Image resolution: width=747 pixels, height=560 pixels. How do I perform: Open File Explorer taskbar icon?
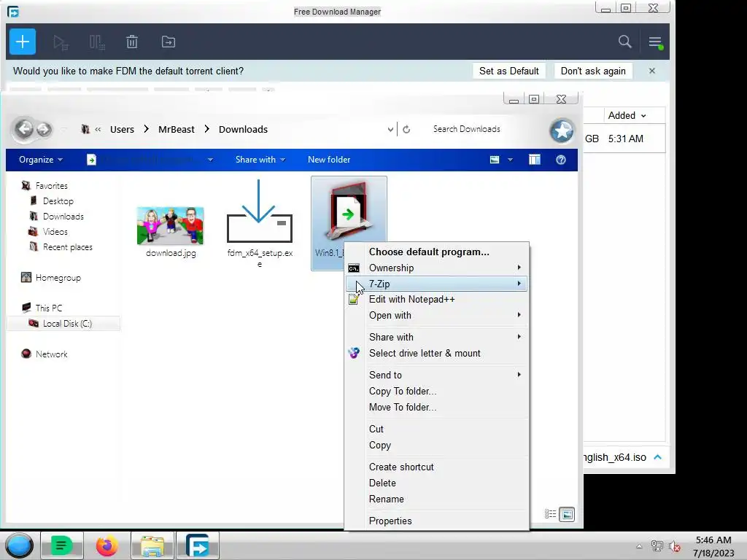[152, 545]
